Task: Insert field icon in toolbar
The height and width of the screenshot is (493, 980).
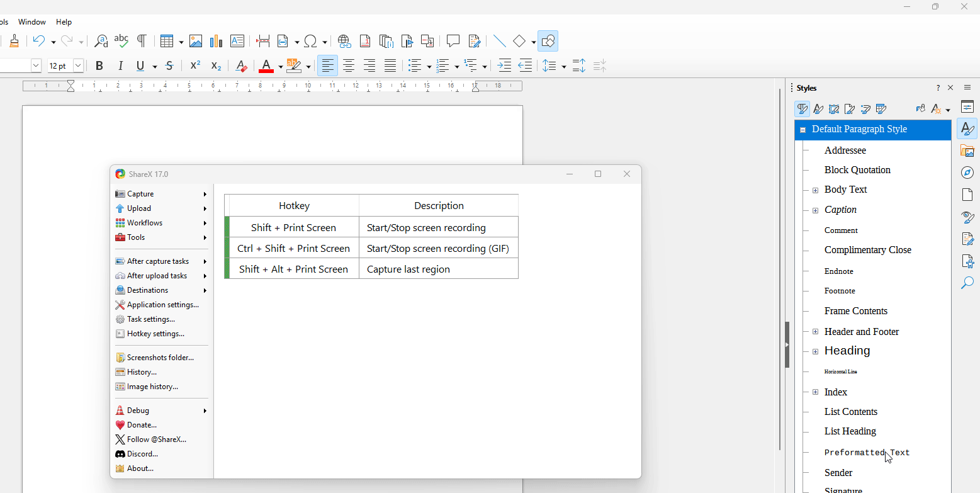Action: [283, 42]
